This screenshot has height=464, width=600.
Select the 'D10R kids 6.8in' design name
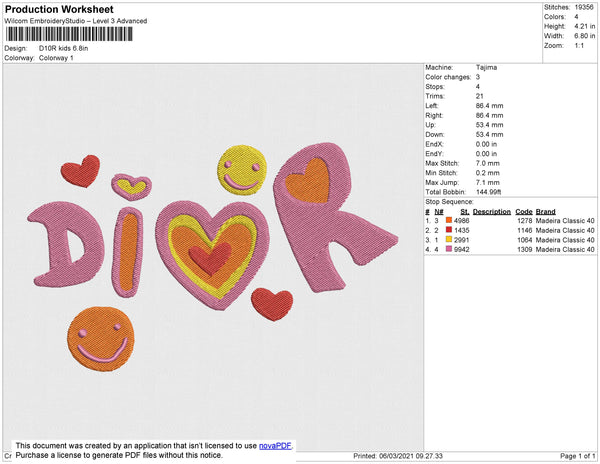[64, 48]
